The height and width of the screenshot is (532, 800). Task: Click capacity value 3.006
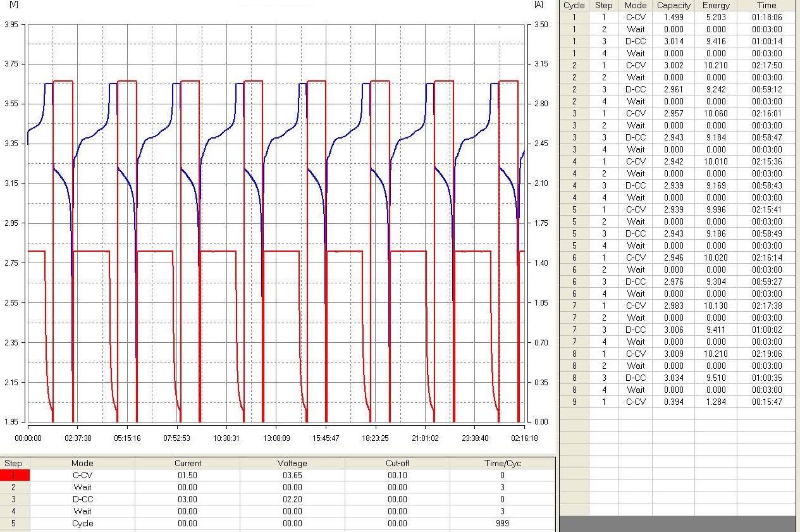[674, 330]
